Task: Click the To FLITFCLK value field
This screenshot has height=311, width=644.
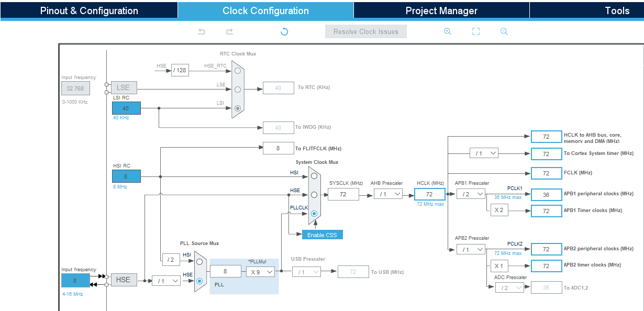Action: tap(278, 148)
